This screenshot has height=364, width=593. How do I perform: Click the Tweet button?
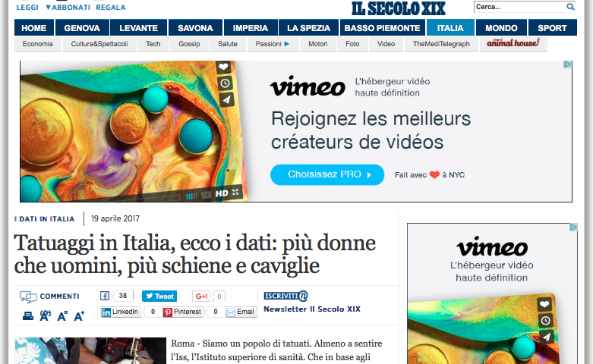coord(159,296)
